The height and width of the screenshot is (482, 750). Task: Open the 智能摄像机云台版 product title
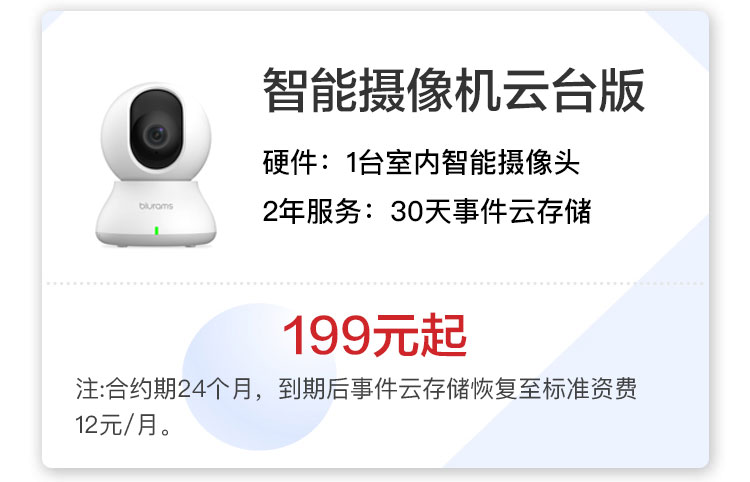[453, 90]
